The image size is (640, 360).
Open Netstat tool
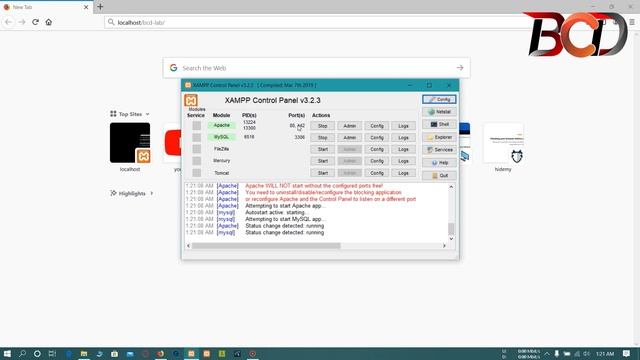[439, 111]
